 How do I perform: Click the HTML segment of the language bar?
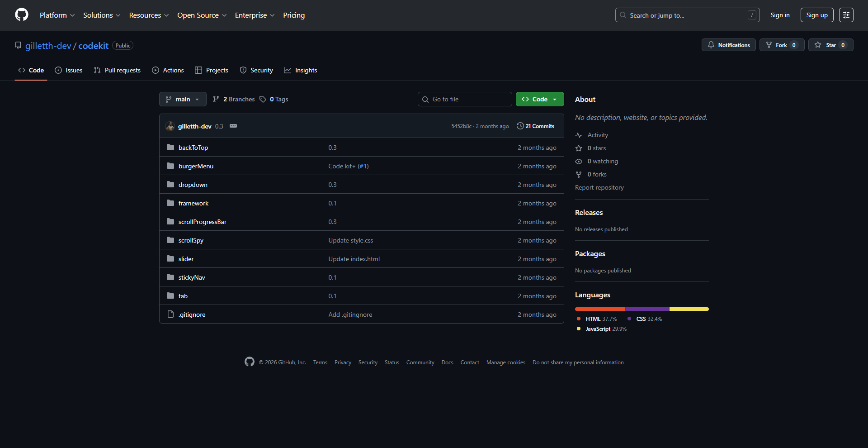pos(599,309)
